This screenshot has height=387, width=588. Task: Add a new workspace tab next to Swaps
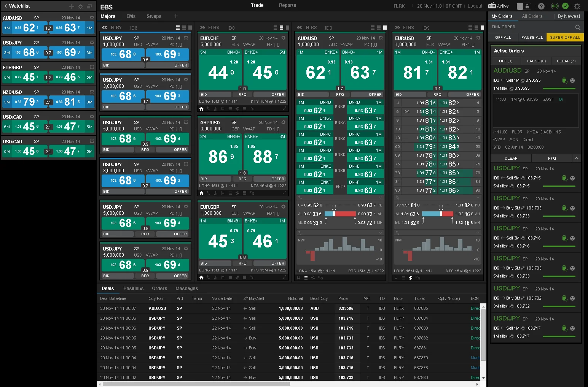(176, 16)
